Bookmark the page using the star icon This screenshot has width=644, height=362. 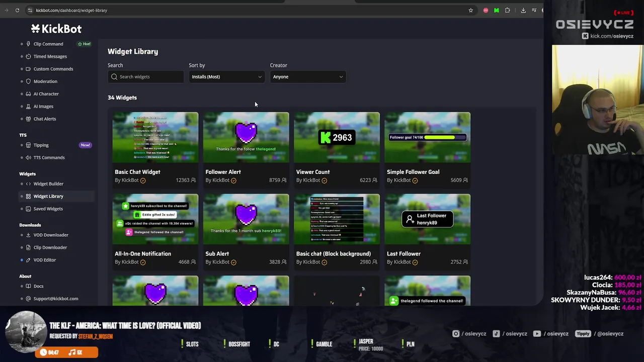click(471, 10)
